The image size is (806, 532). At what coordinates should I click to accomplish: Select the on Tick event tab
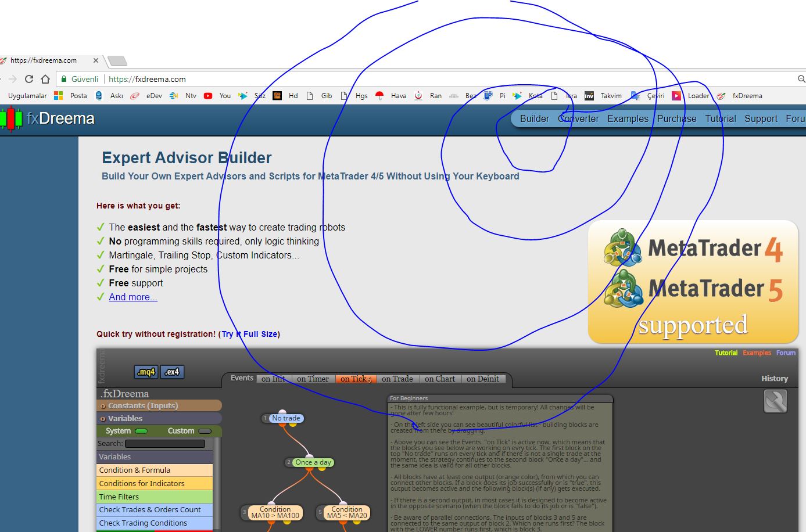(x=356, y=379)
